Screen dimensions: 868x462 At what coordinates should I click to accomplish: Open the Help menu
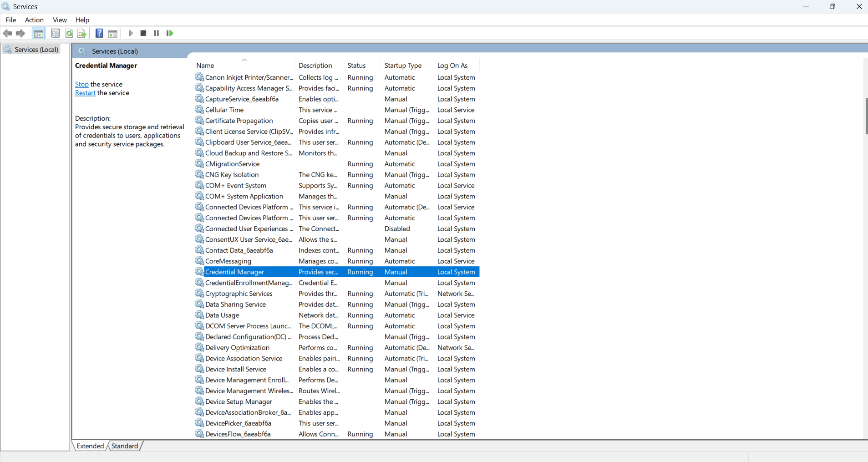coord(82,20)
